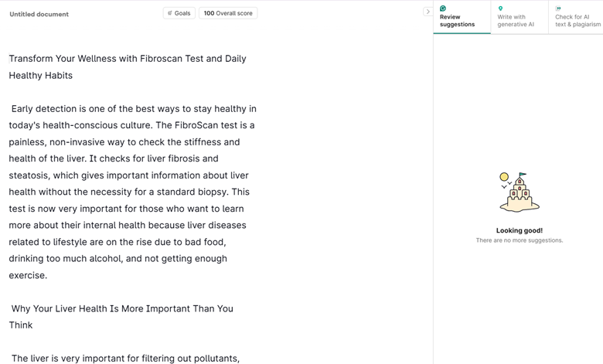The image size is (603, 364).
Task: Click the "Looking good!" message
Action: point(519,230)
